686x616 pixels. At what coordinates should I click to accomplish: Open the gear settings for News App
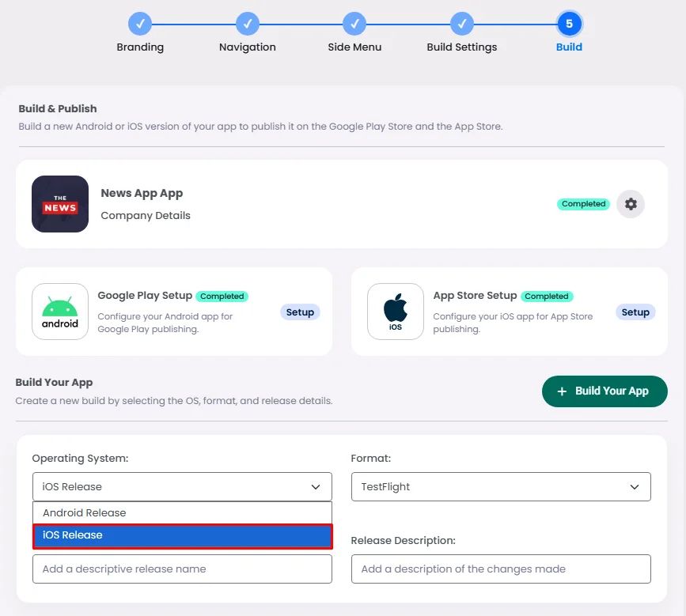[x=630, y=204]
